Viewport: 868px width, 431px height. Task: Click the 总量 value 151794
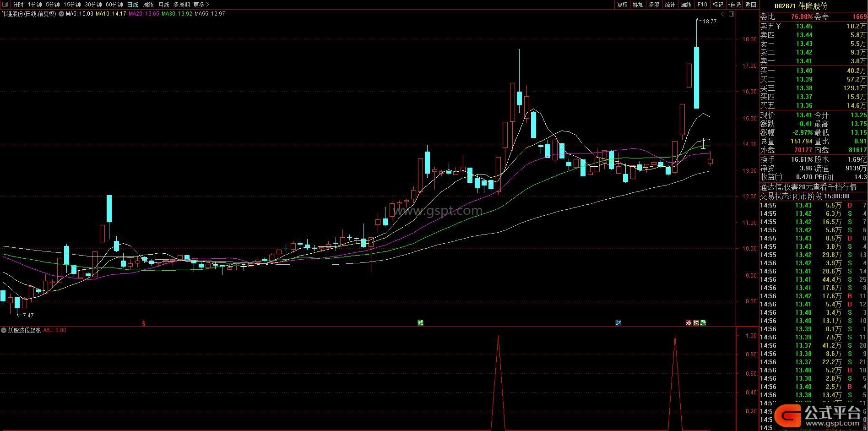pos(801,141)
